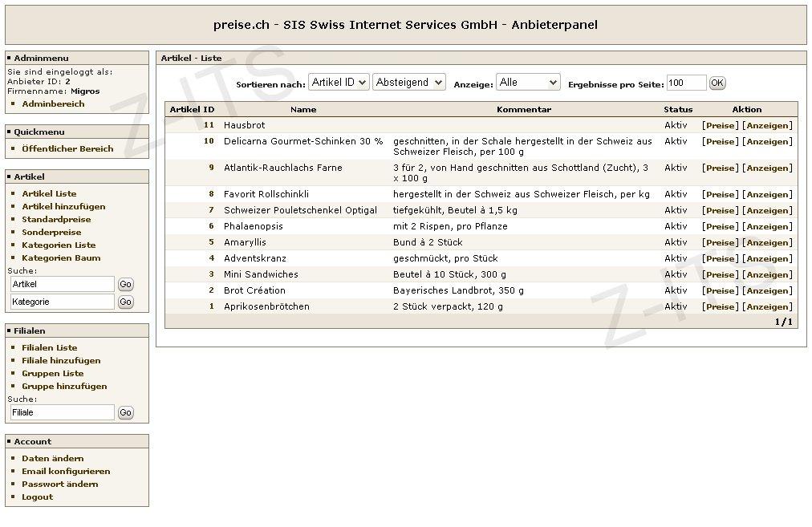Click Anzeigen for Mini Sandwiches
This screenshot has width=812, height=527.
pos(767,274)
